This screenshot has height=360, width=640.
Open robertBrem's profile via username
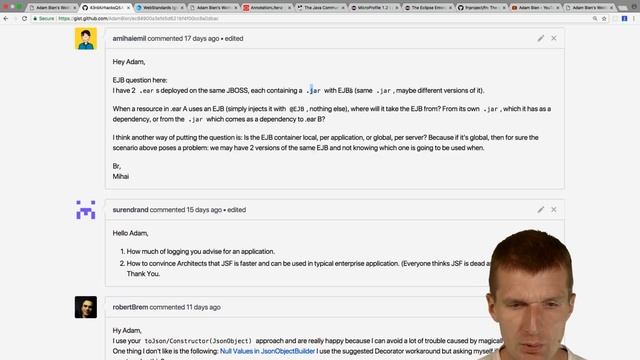[130, 307]
